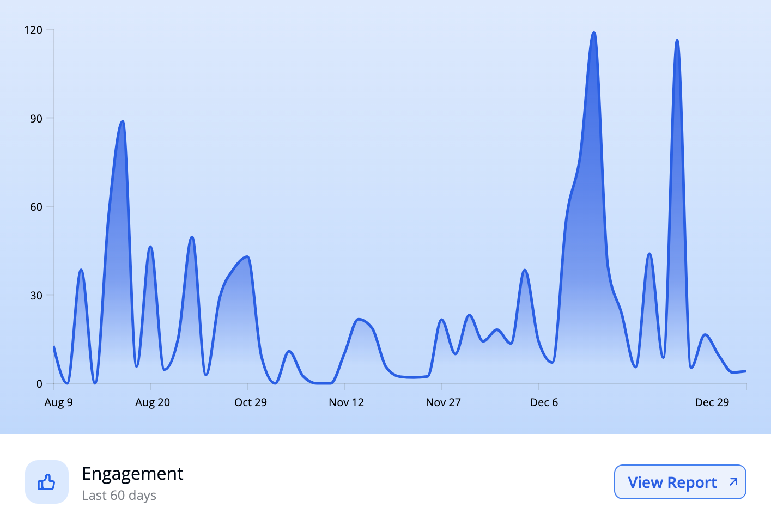Click the 0 baseline label
Image resolution: width=771 pixels, height=532 pixels.
point(39,384)
